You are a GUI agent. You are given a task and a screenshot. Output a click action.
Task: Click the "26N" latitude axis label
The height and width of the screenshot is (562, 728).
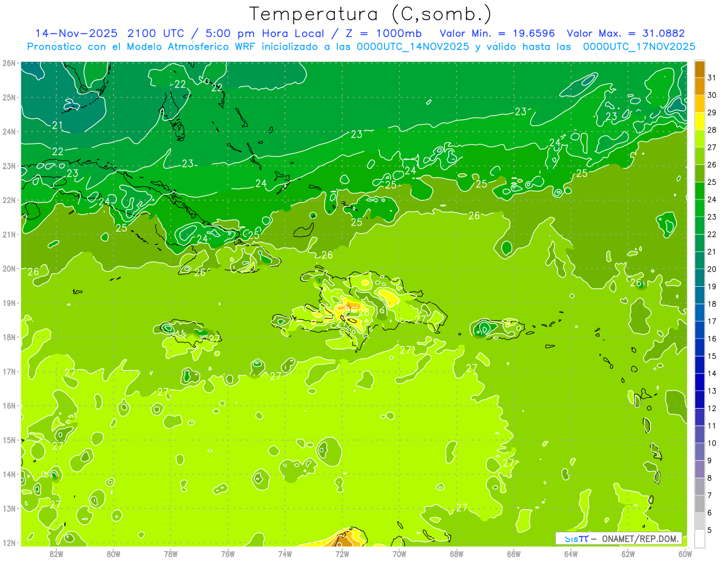tap(9, 63)
